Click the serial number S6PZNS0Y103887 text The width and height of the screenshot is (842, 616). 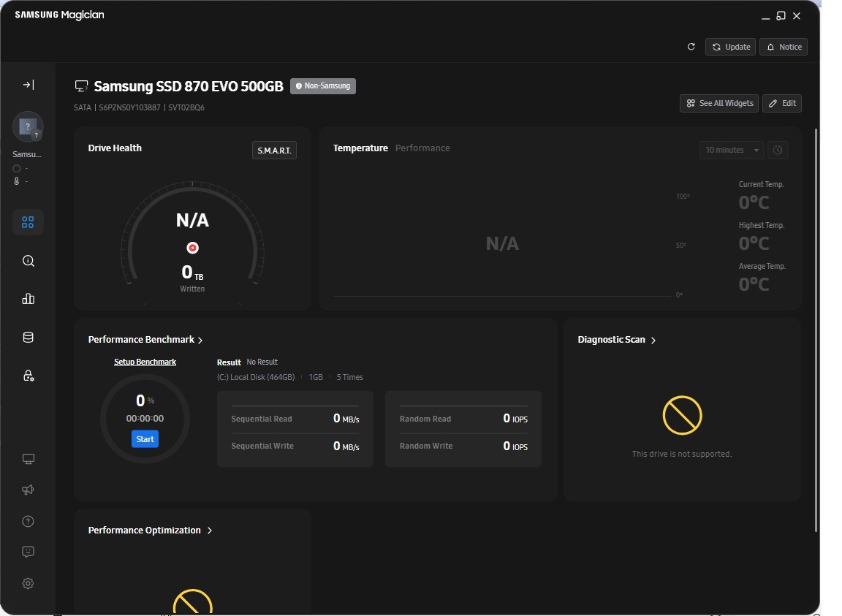click(129, 107)
